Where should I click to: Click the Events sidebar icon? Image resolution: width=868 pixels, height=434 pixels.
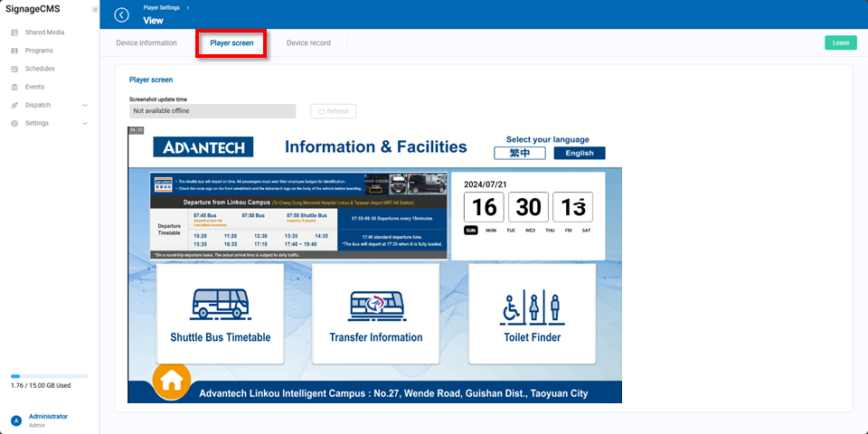pyautogui.click(x=14, y=87)
